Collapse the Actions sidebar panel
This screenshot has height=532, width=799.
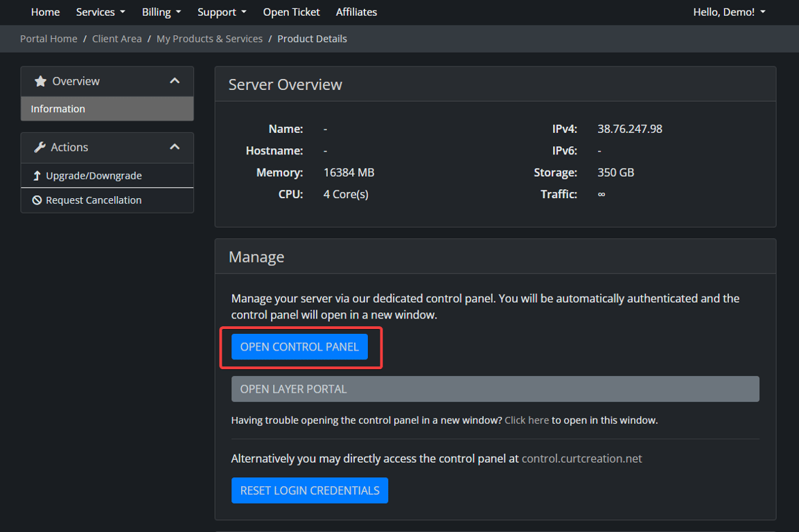[175, 147]
